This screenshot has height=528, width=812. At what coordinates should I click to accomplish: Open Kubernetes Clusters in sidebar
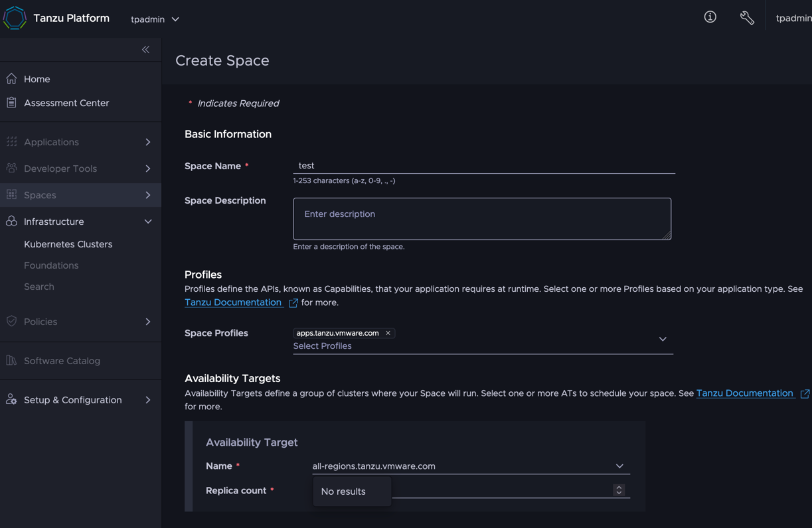point(68,244)
